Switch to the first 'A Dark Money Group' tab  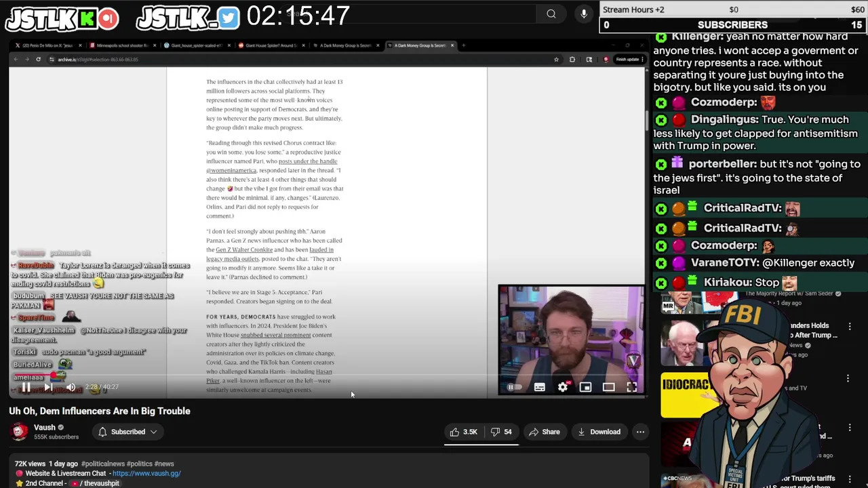(347, 45)
